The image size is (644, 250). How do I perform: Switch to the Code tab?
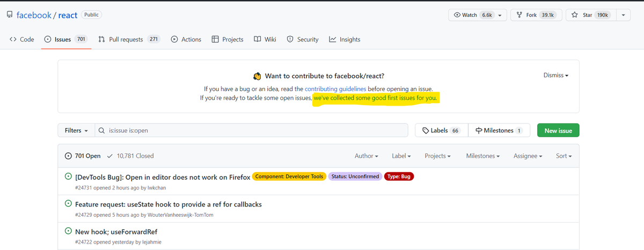22,39
